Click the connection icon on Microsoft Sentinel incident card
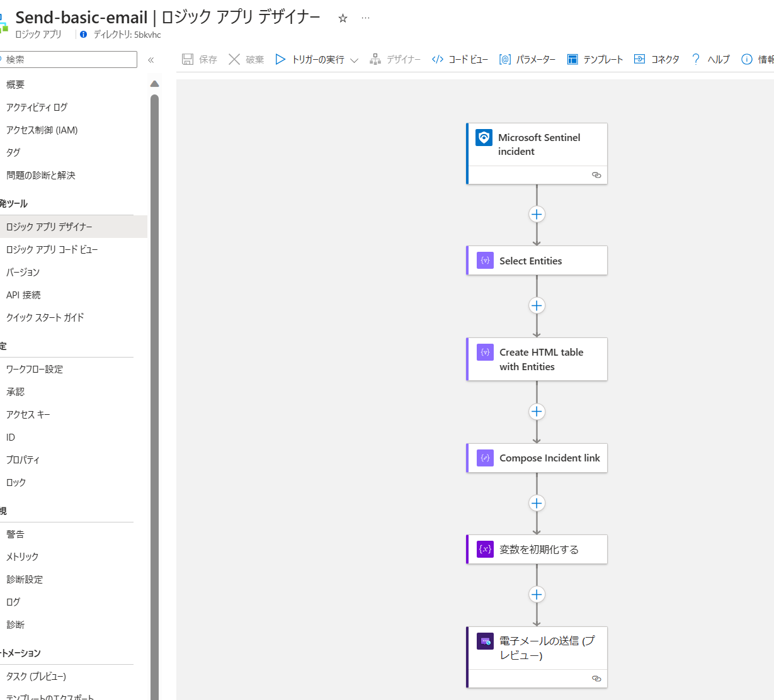 [596, 175]
